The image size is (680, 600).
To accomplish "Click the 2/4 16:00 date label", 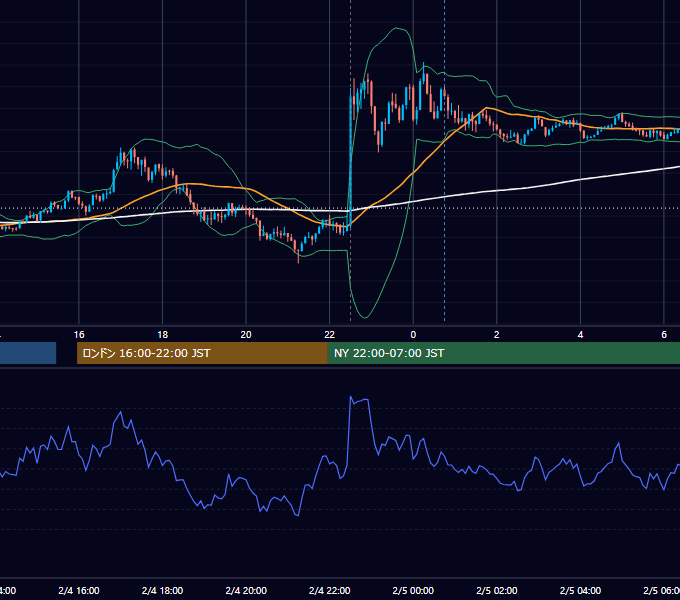I will point(79,590).
